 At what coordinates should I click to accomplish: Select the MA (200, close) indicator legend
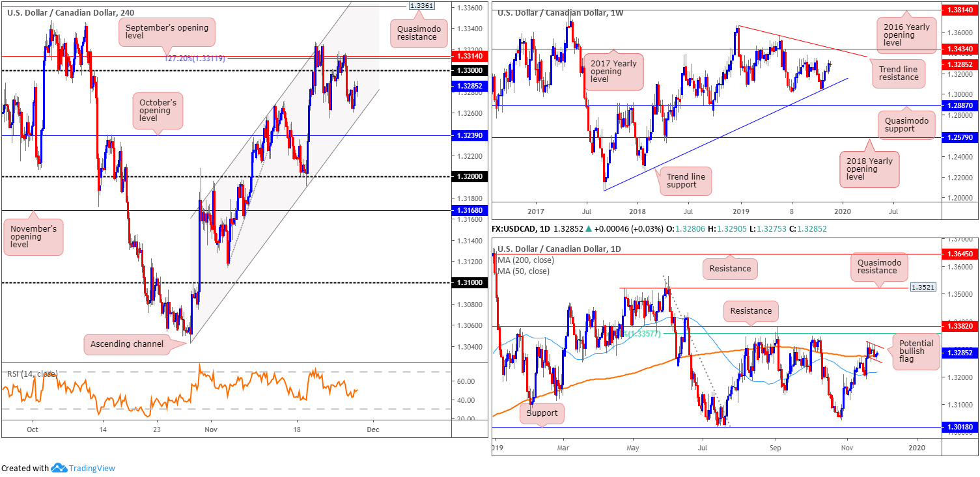click(x=525, y=260)
